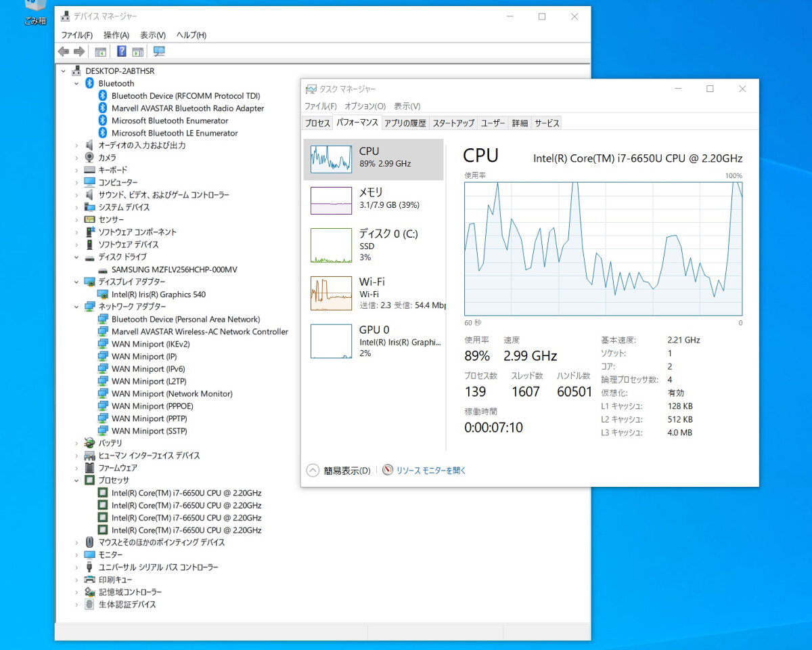The height and width of the screenshot is (650, 812).
Task: Click the scan for hardware changes monitor icon
Action: 159,51
